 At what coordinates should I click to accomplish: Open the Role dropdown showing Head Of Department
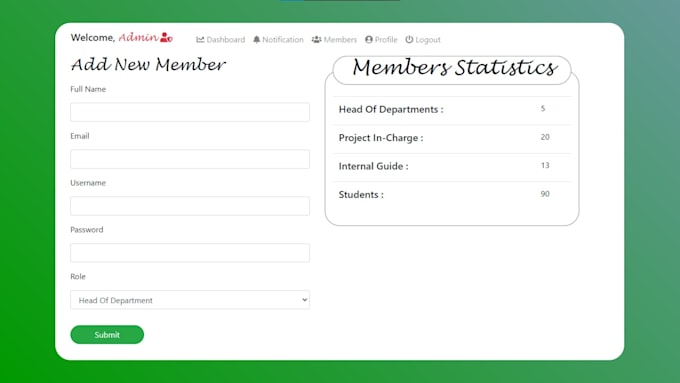tap(190, 300)
